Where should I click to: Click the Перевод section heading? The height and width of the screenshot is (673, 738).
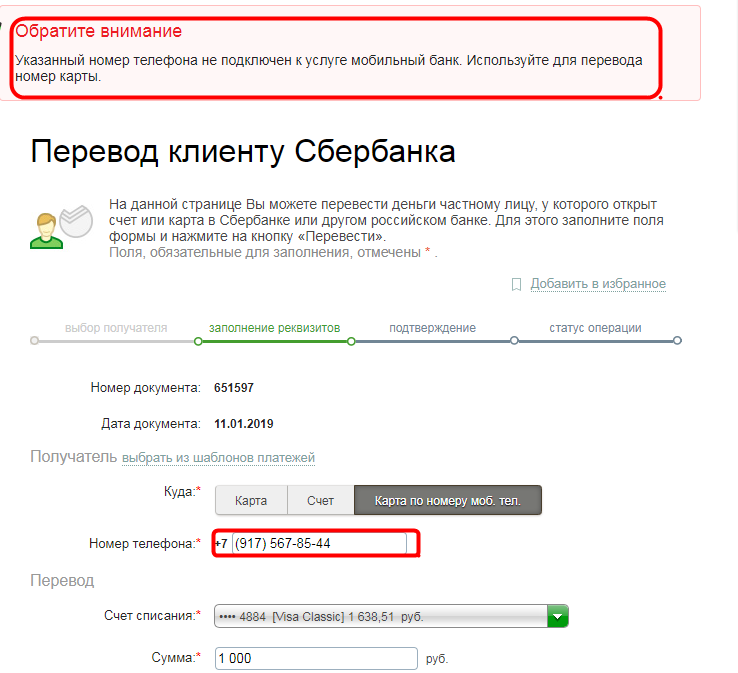62,581
